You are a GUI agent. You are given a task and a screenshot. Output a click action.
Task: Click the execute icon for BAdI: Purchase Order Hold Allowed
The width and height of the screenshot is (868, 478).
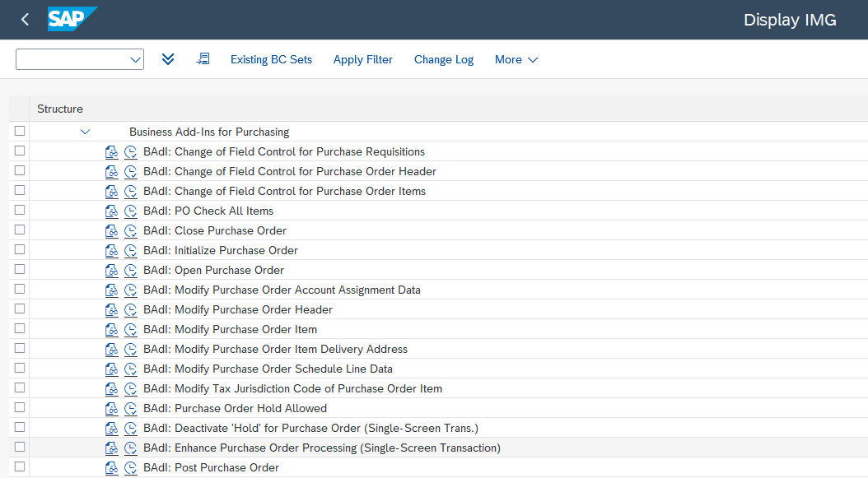pos(131,408)
